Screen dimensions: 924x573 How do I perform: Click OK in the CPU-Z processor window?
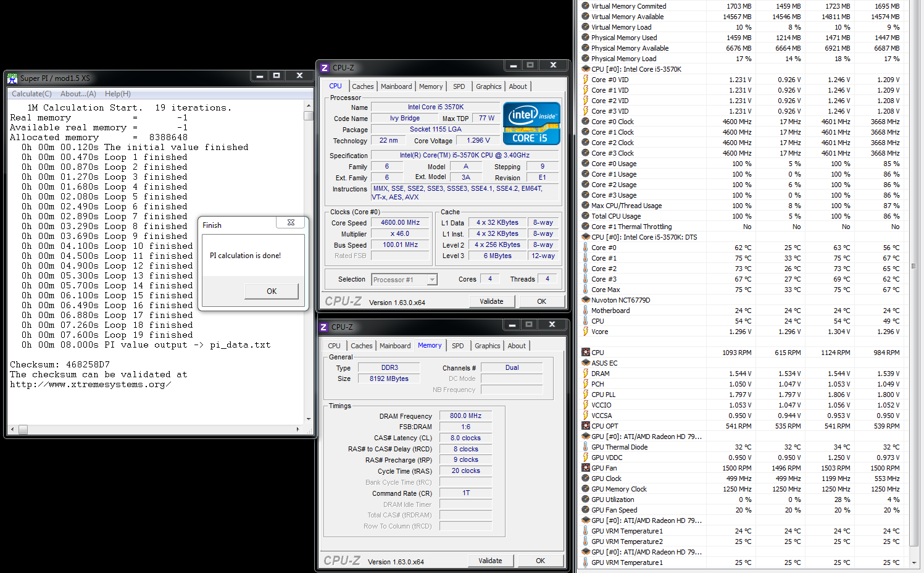point(542,301)
